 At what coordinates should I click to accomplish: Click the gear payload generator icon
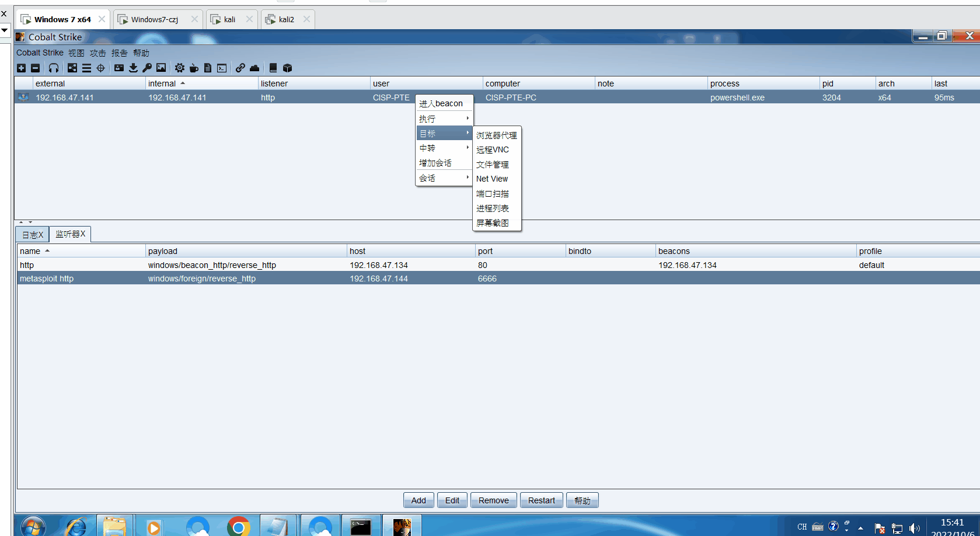tap(180, 68)
